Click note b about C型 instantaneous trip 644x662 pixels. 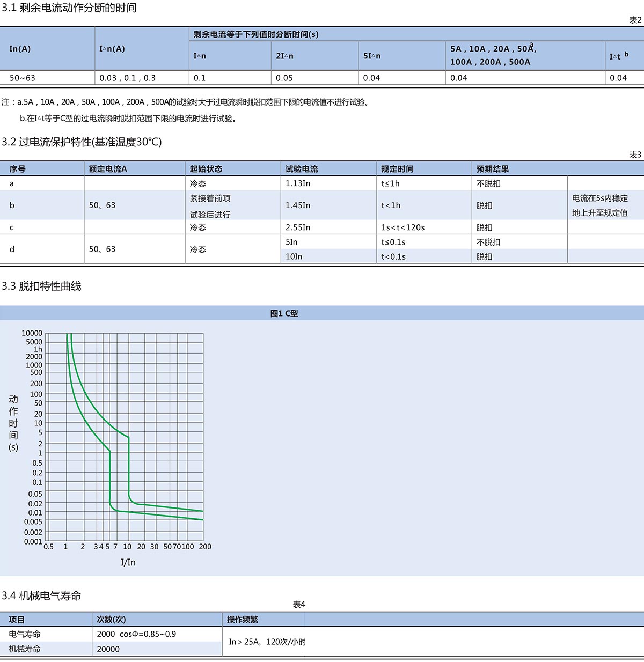(x=128, y=118)
